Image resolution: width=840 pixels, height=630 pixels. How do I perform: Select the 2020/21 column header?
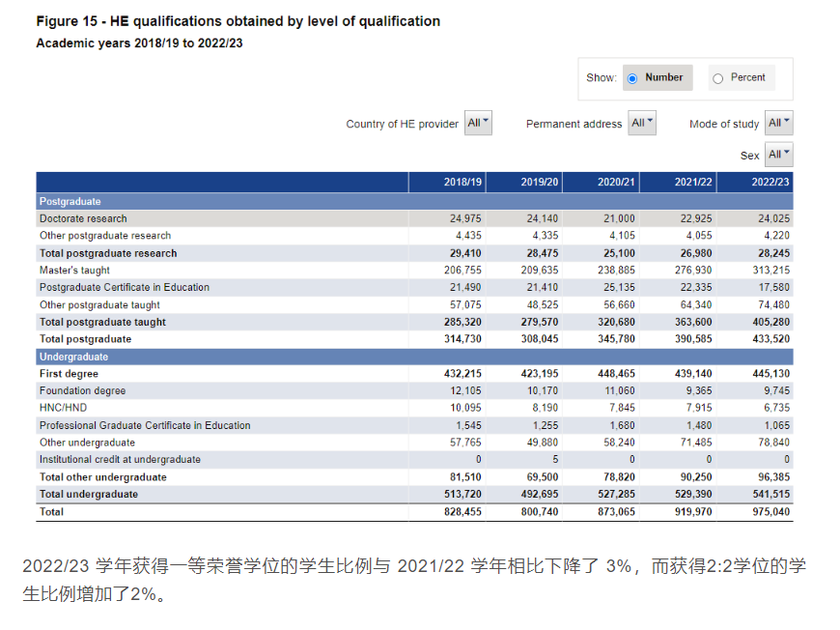click(617, 182)
